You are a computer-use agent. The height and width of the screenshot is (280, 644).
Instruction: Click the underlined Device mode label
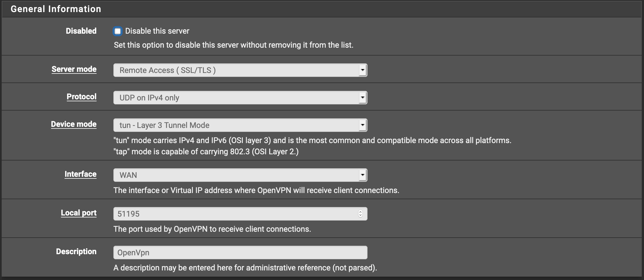74,124
